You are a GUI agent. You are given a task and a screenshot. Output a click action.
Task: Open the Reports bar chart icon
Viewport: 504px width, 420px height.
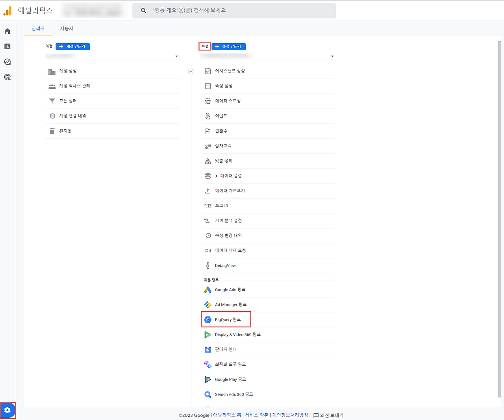[7, 46]
